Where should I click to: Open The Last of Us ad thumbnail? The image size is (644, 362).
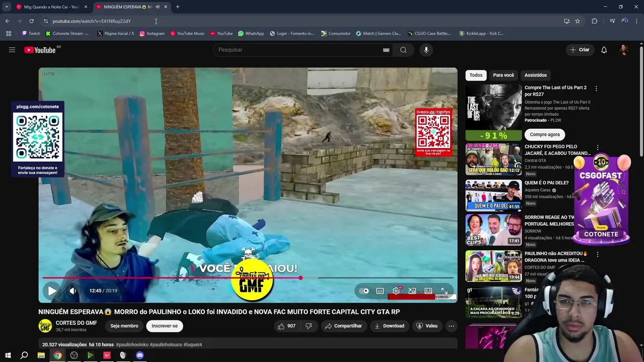pyautogui.click(x=494, y=113)
